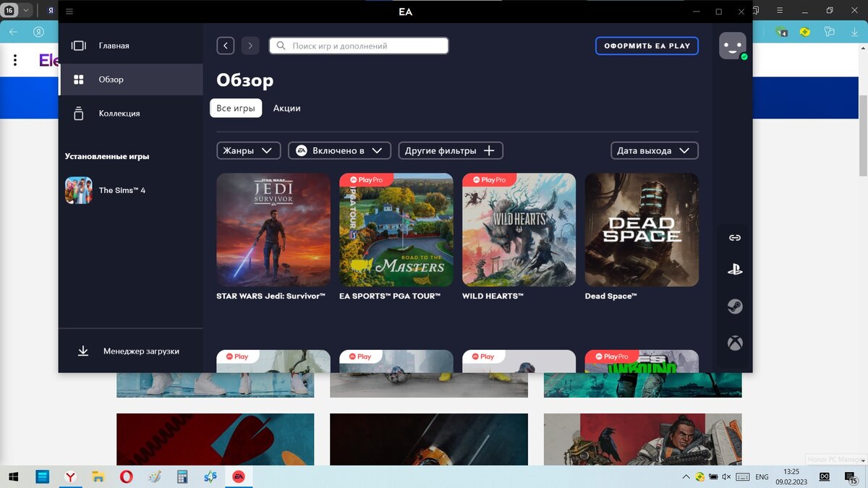Focus the Поиск игр и дополнений field
The image size is (868, 488).
[359, 46]
